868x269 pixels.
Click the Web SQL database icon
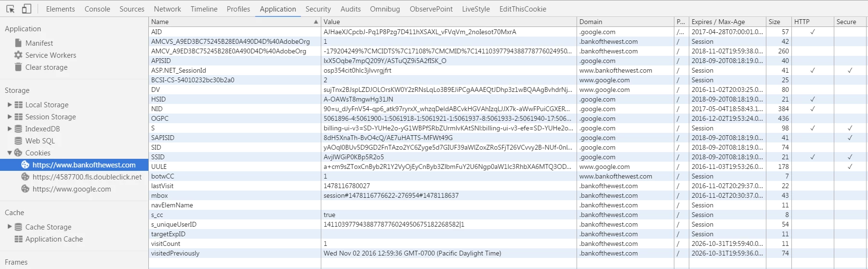tap(18, 141)
